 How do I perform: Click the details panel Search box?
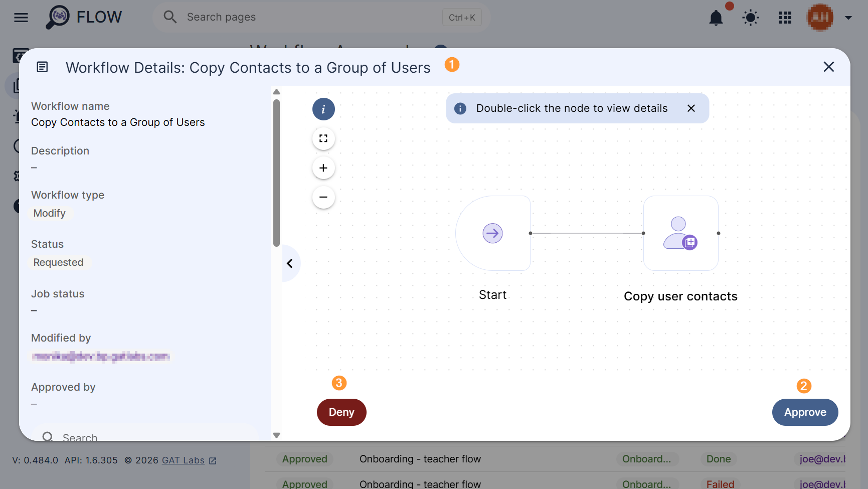[145, 436]
